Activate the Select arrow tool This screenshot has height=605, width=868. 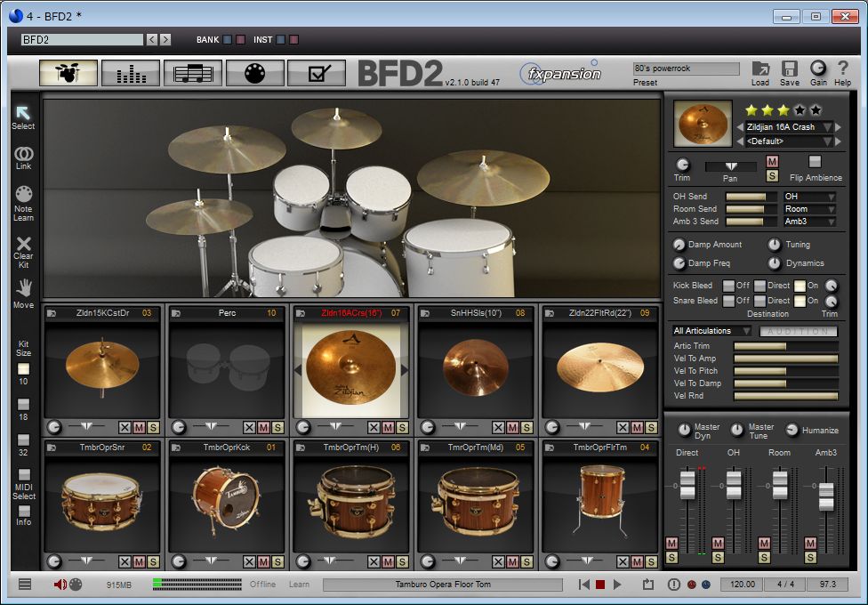pyautogui.click(x=23, y=112)
